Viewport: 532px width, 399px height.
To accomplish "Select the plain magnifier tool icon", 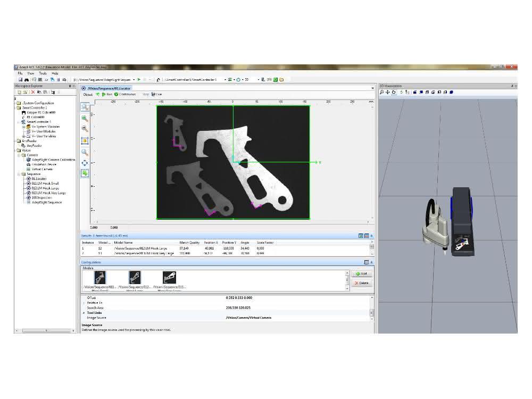I will (x=85, y=152).
